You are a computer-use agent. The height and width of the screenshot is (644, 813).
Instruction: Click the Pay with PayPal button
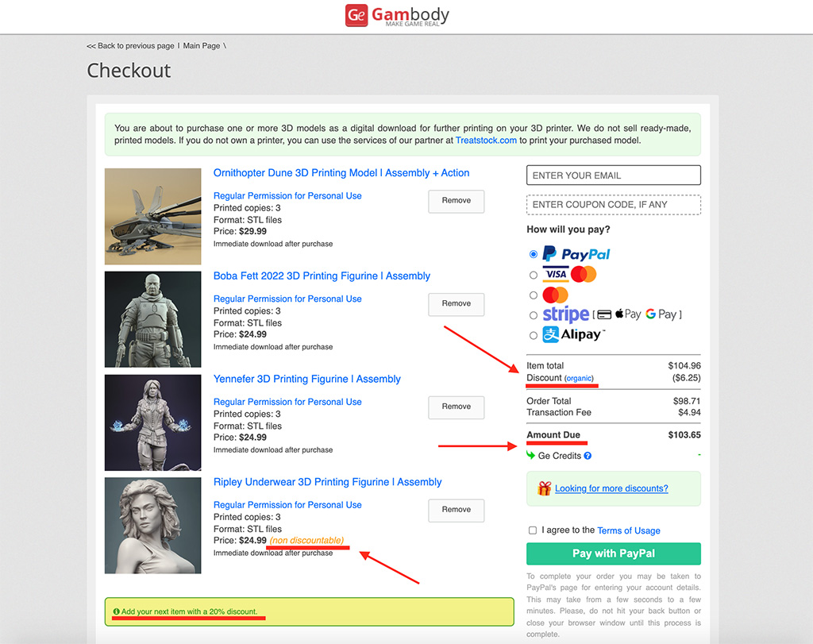click(614, 553)
